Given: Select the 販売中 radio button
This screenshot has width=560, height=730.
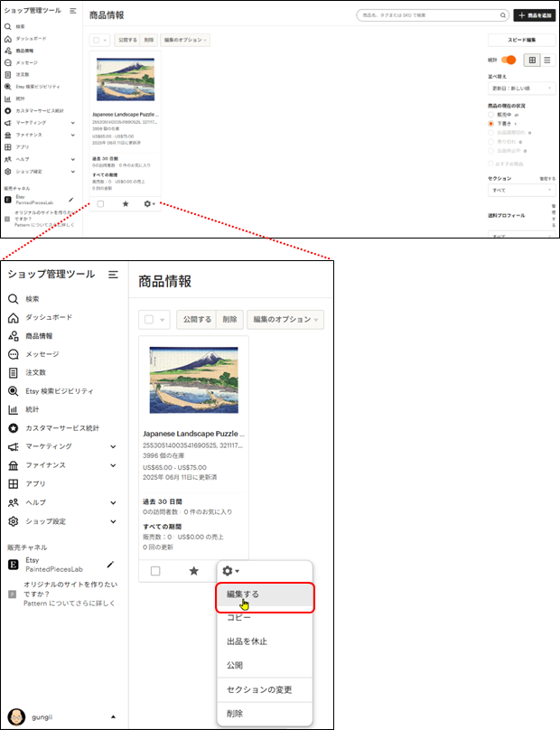Looking at the screenshot, I should (490, 115).
